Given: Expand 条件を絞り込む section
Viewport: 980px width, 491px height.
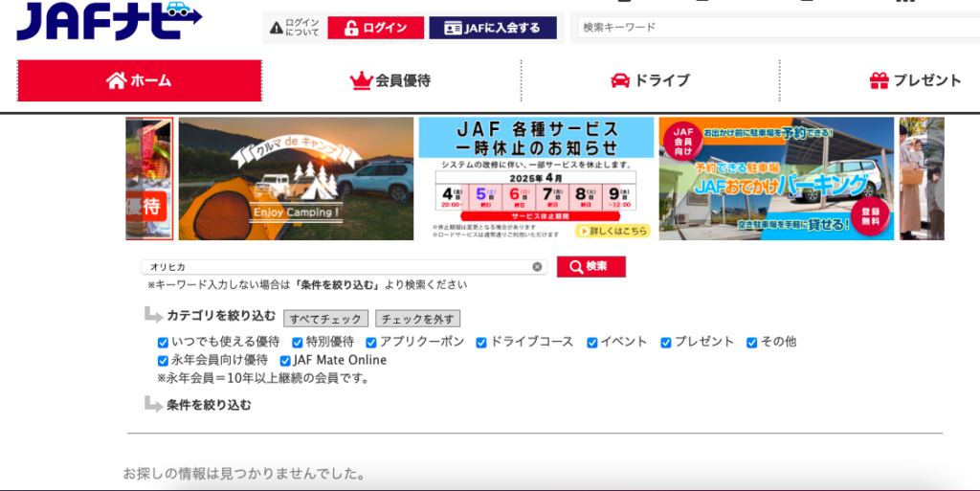Looking at the screenshot, I should coord(209,405).
